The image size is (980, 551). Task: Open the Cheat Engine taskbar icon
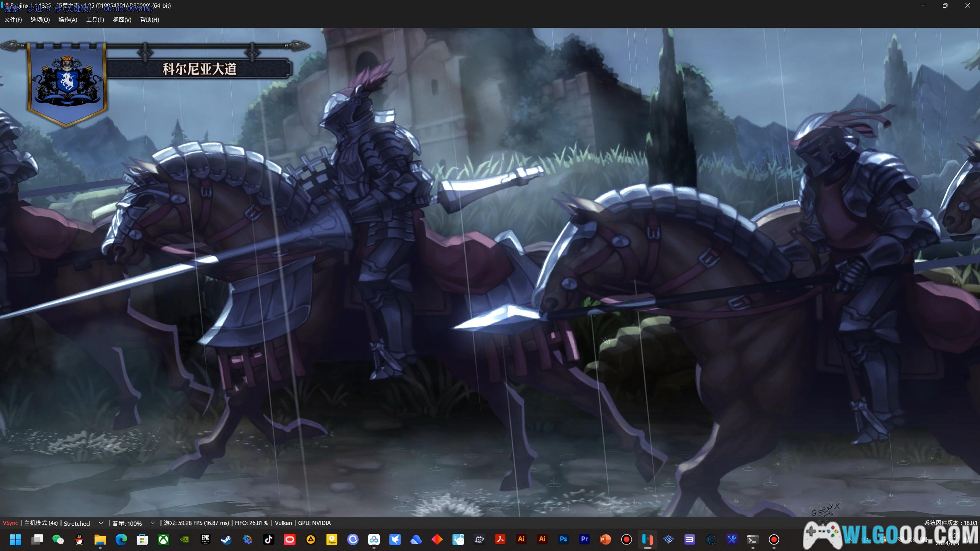(x=710, y=540)
